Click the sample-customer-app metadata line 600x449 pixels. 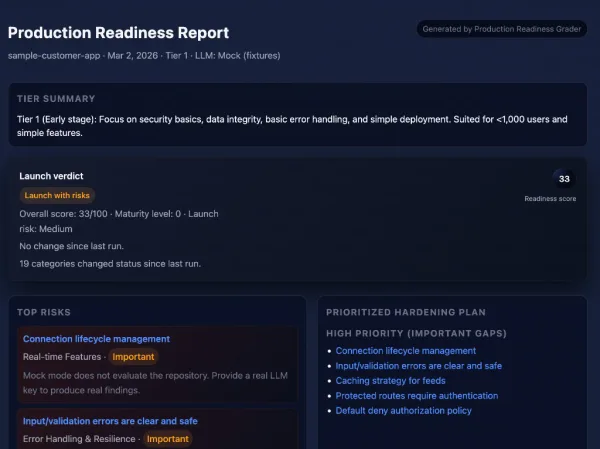(144, 56)
